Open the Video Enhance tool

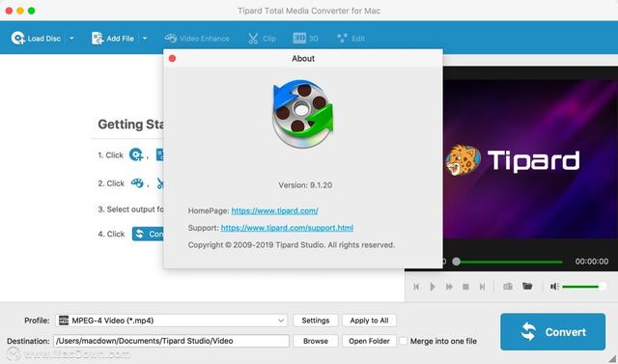coord(197,39)
